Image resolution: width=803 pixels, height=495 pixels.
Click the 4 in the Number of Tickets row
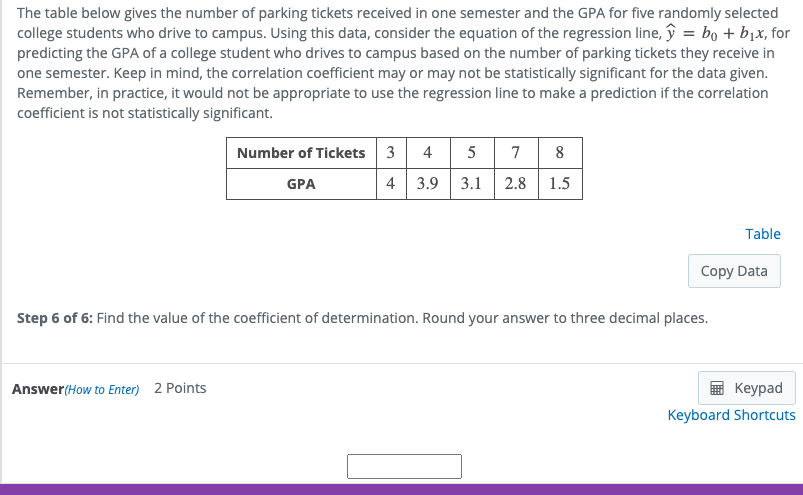click(x=428, y=153)
